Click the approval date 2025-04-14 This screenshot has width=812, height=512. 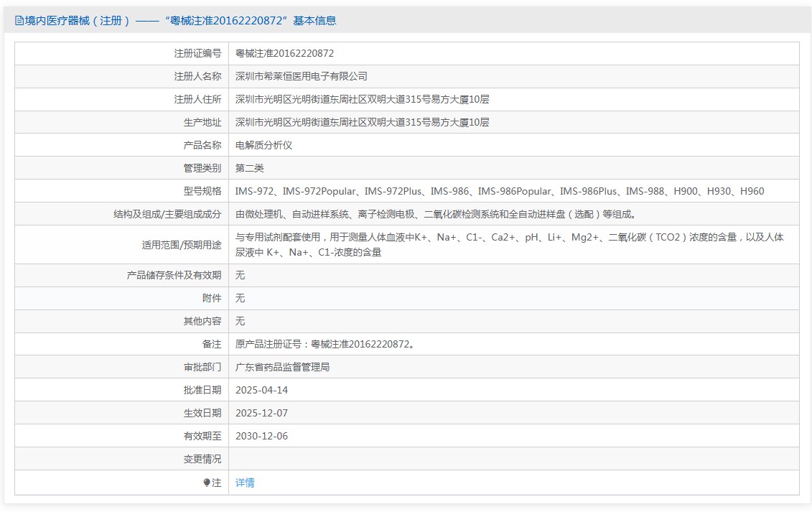[x=261, y=390]
